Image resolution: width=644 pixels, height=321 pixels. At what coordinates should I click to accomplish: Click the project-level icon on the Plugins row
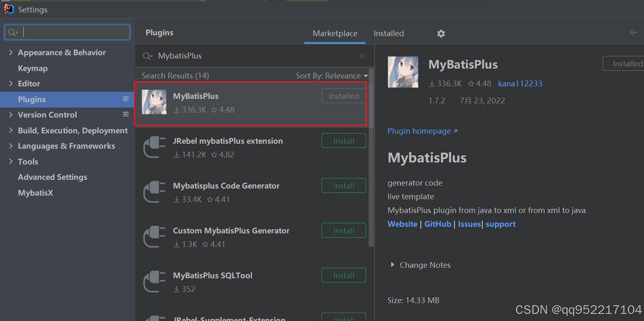(x=126, y=99)
